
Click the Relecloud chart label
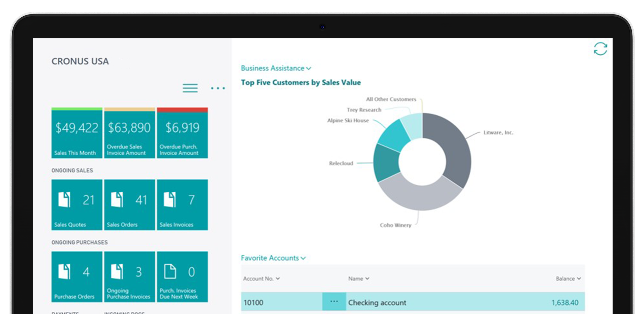pos(341,163)
